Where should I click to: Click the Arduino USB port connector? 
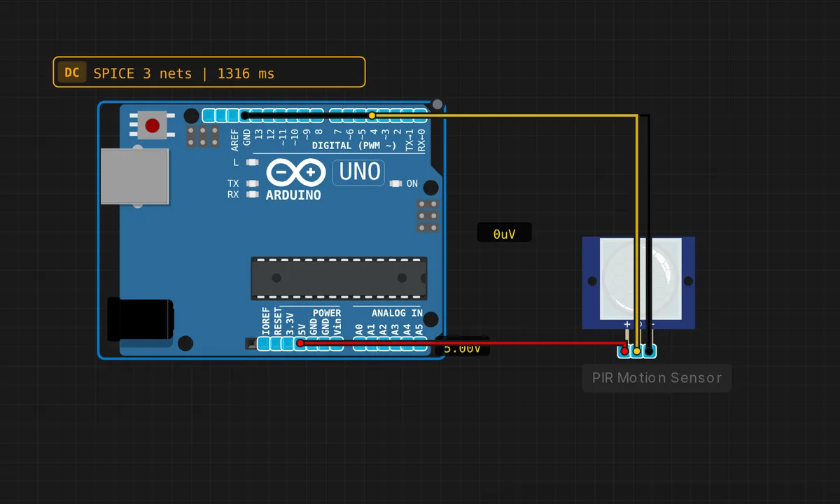pos(134,176)
